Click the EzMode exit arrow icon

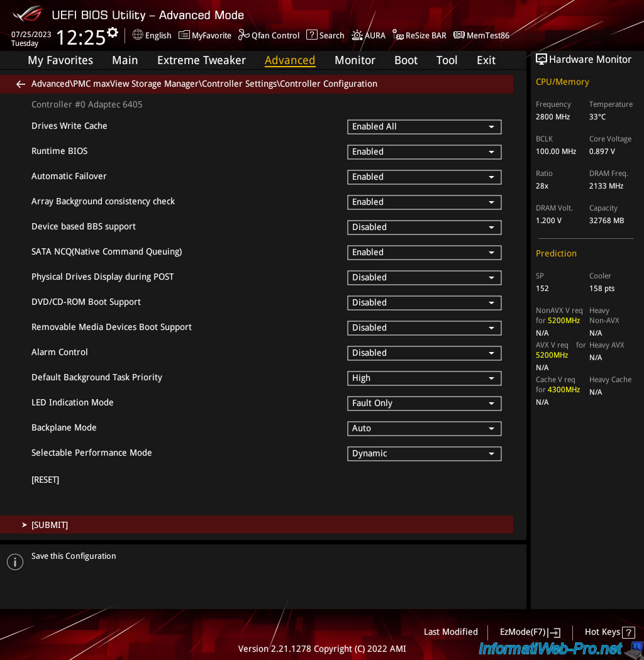(555, 632)
